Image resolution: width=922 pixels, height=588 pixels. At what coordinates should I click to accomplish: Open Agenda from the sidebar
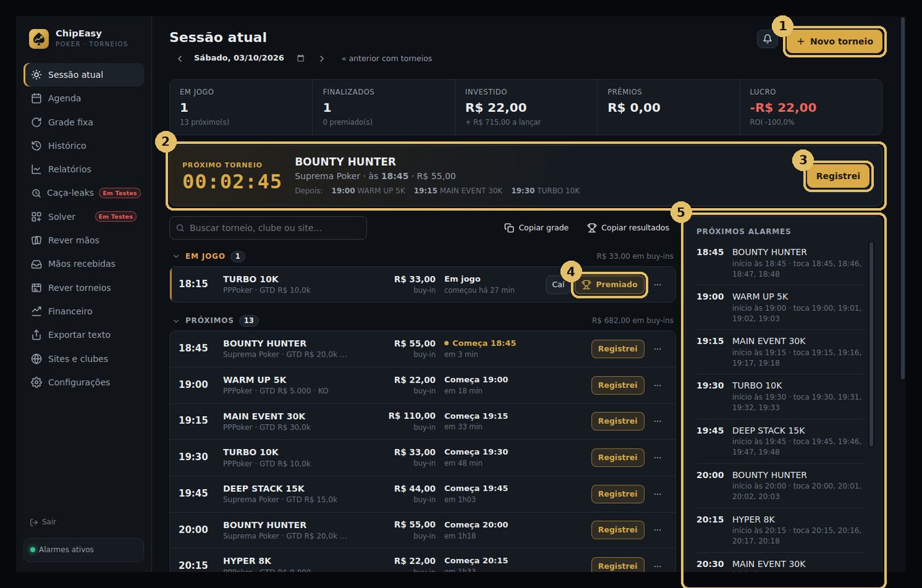(x=84, y=98)
